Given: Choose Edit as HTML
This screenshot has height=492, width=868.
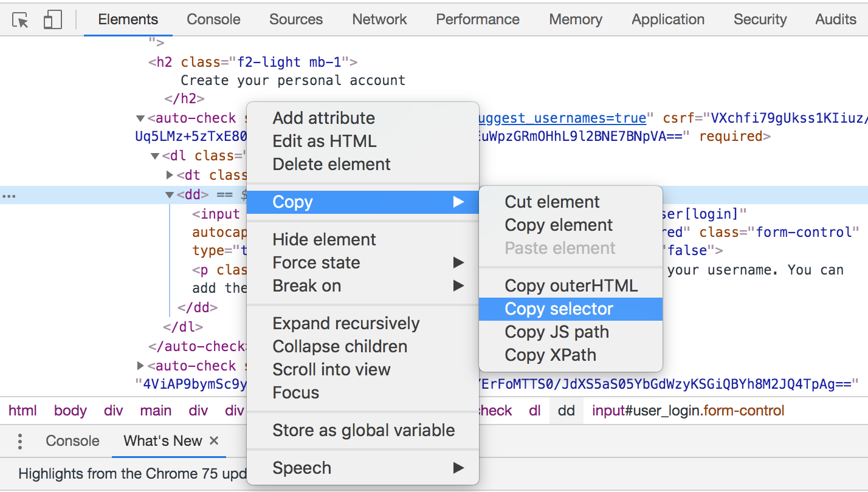Looking at the screenshot, I should pyautogui.click(x=324, y=142).
